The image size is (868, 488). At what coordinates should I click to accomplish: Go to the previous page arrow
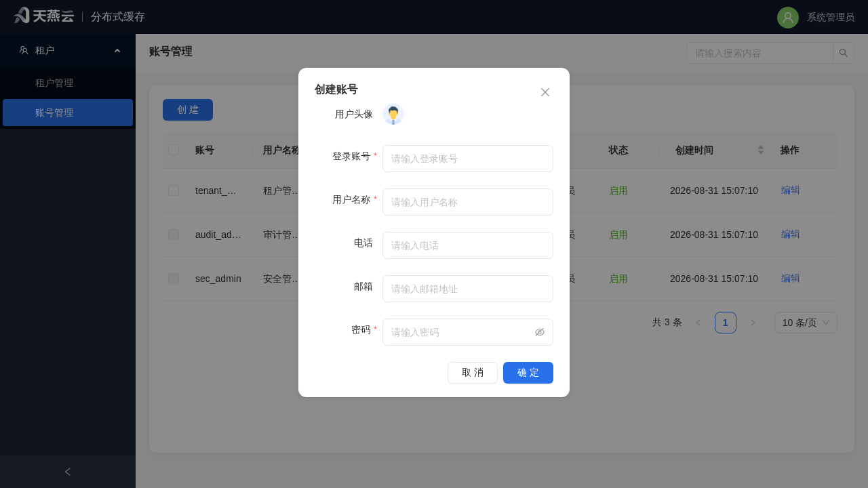(x=698, y=323)
